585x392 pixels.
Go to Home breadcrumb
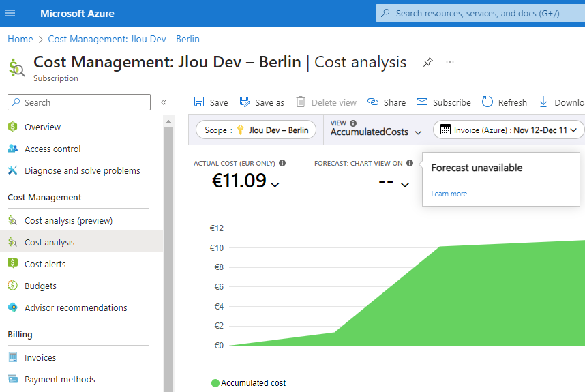20,39
